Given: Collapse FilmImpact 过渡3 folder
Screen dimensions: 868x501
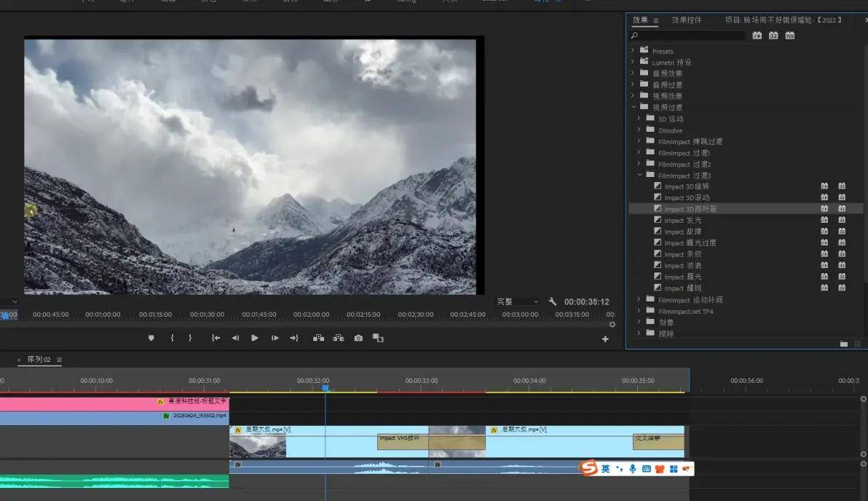Looking at the screenshot, I should 639,174.
